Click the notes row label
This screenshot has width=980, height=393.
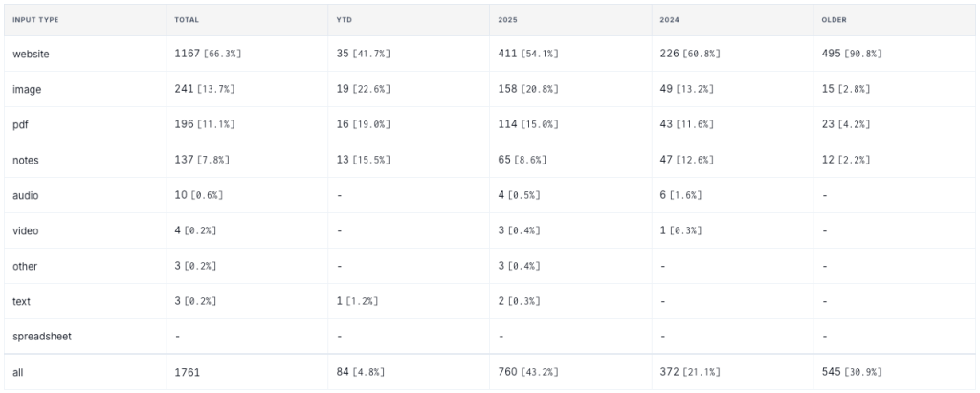(26, 160)
